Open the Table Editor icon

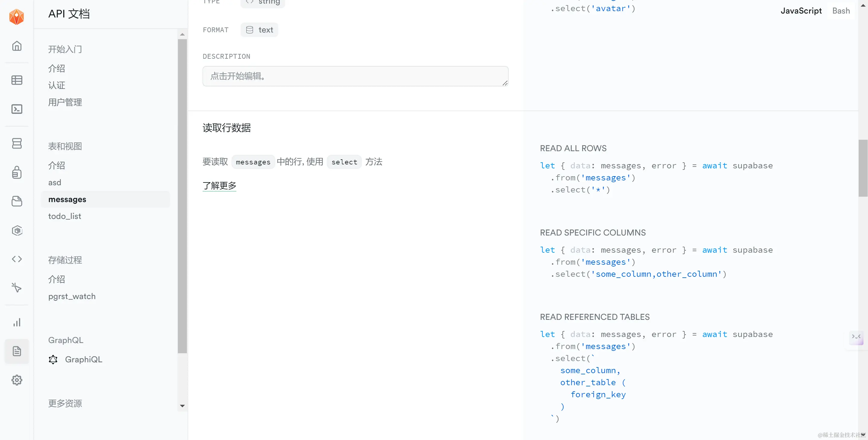coord(17,80)
